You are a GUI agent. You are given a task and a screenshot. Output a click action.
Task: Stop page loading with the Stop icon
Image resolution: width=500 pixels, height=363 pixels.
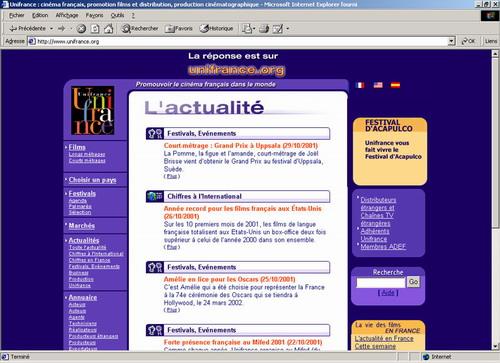[81, 29]
